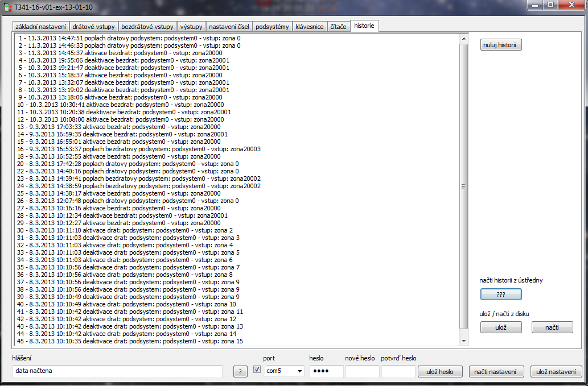Select history entry 30 zona 2

tap(125, 230)
